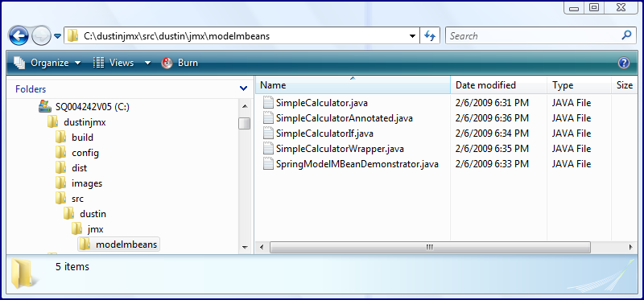Click the magnifying glass search icon
The height and width of the screenshot is (300, 644).
pos(626,35)
